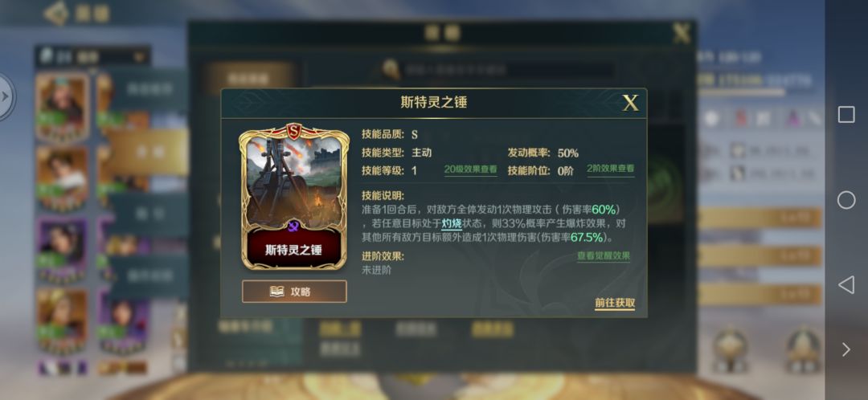868x400 pixels.
Task: Expand the left edge arrow handle
Action: pyautogui.click(x=6, y=97)
